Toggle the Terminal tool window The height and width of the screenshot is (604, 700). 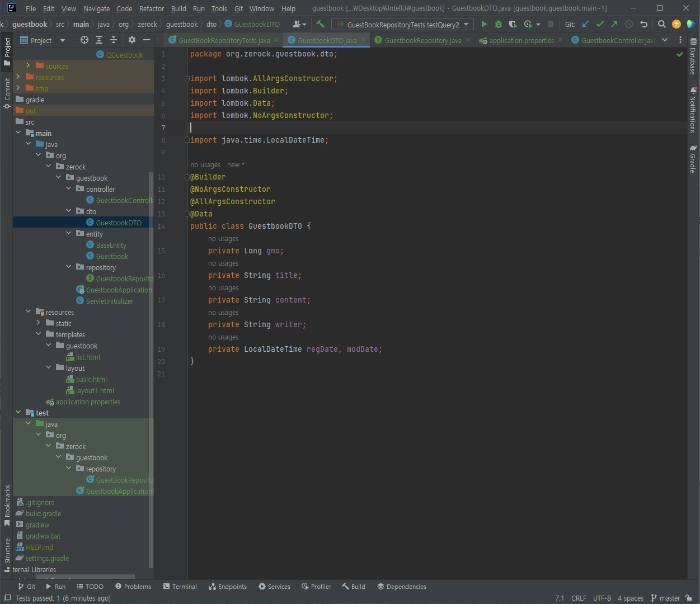pos(180,587)
